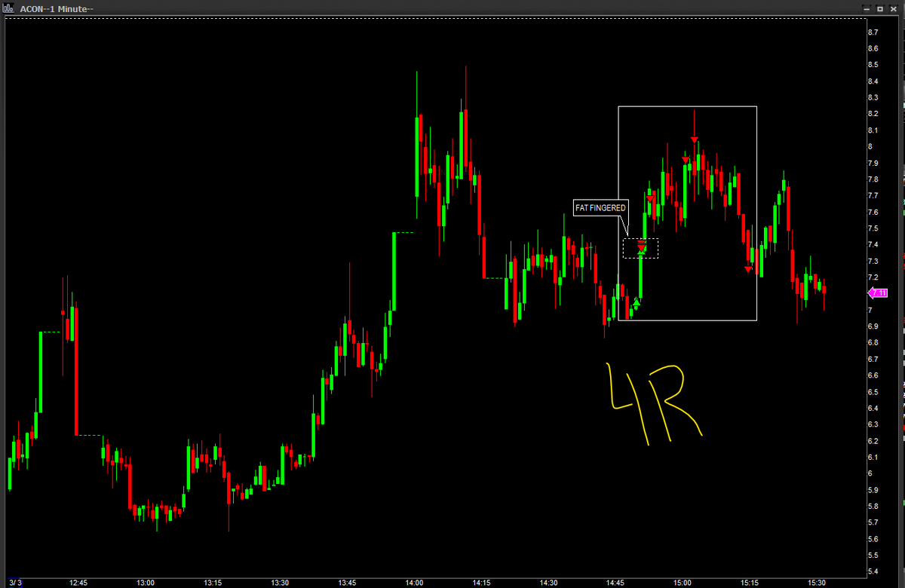Maximize the ACON chart window
This screenshot has height=588, width=905.
[x=880, y=8]
